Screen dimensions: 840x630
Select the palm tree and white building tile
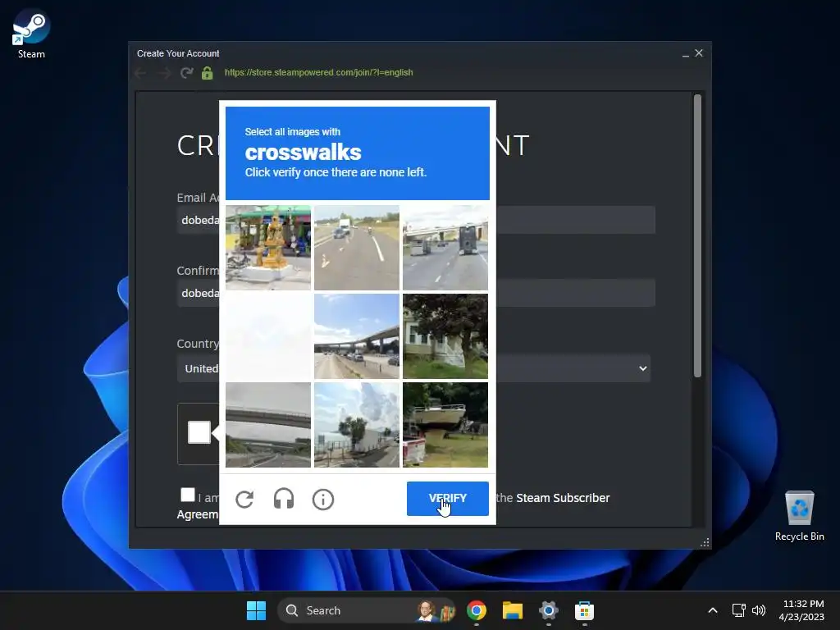(x=357, y=425)
